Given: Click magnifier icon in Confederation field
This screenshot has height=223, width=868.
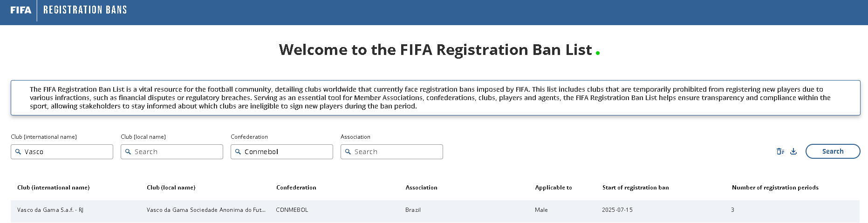Looking at the screenshot, I should (238, 152).
